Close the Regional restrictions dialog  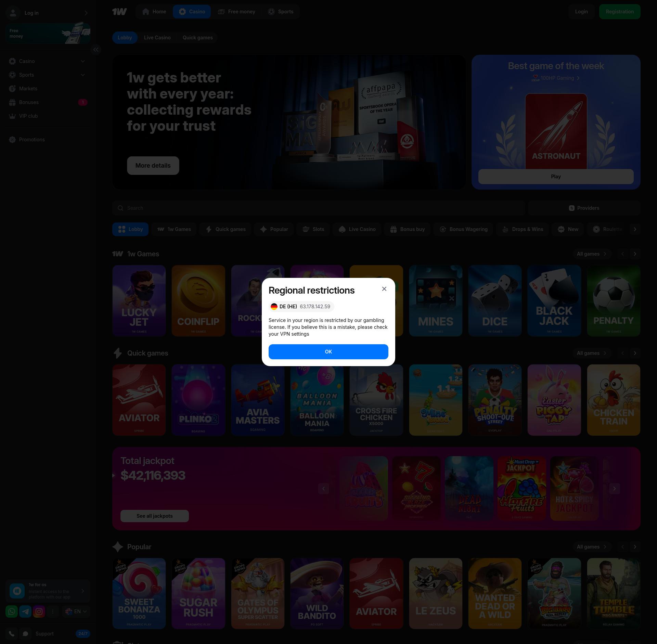(x=384, y=289)
